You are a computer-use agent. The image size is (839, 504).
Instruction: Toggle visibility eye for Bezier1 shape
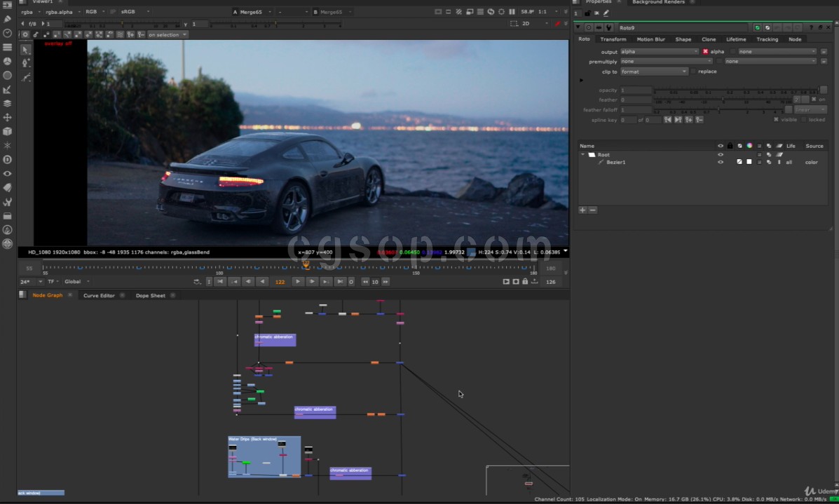point(720,162)
